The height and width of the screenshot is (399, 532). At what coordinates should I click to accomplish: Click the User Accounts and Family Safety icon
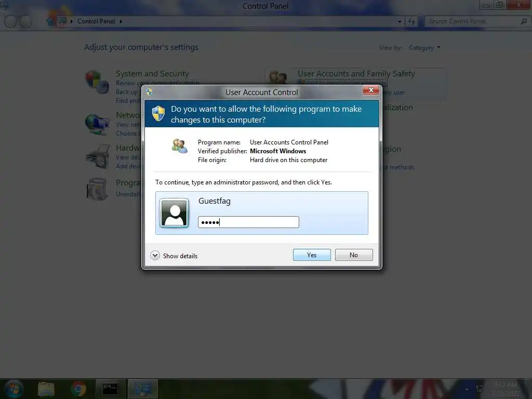pos(278,77)
